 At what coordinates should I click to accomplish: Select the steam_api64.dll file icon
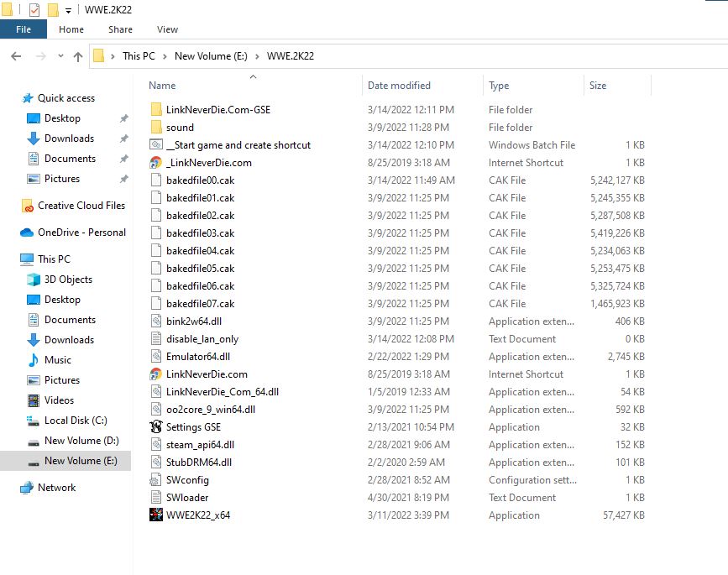click(155, 445)
